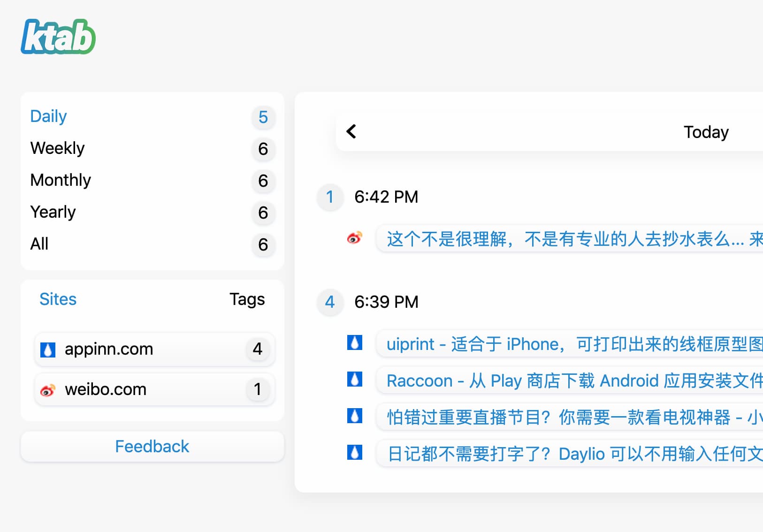
Task: Click the 6:42 PM timestamp
Action: (386, 197)
